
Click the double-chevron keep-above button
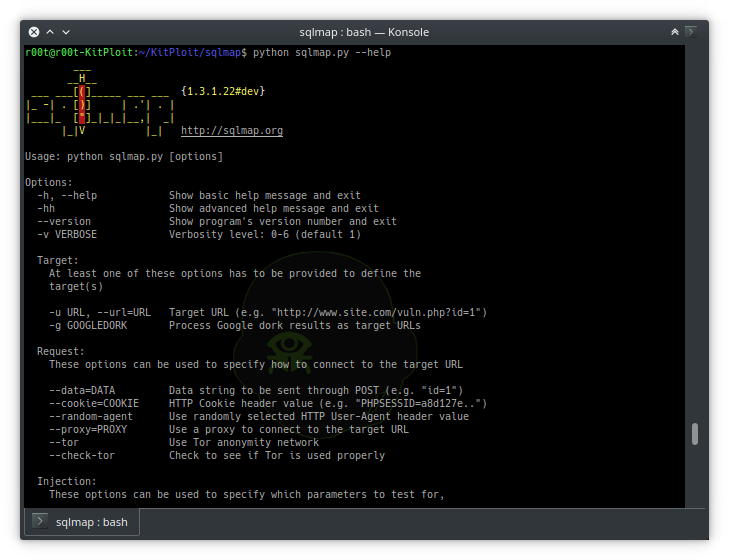[x=675, y=32]
